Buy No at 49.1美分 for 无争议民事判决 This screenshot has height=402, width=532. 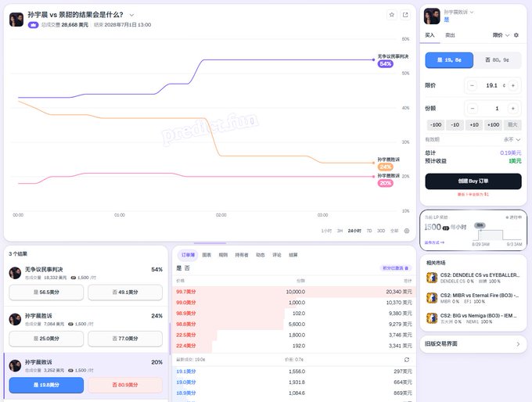click(125, 292)
